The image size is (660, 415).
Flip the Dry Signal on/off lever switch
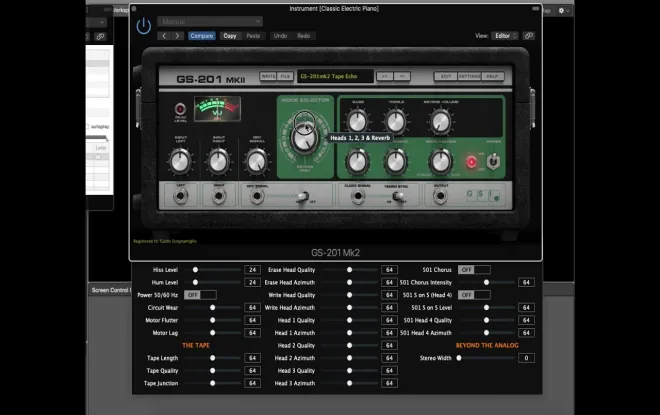click(302, 197)
